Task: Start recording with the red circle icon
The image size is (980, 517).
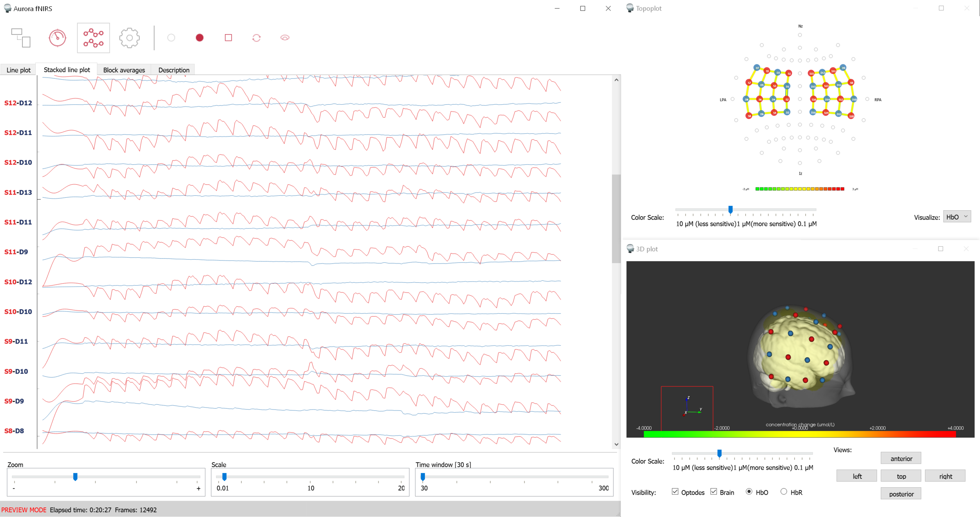Action: point(200,37)
